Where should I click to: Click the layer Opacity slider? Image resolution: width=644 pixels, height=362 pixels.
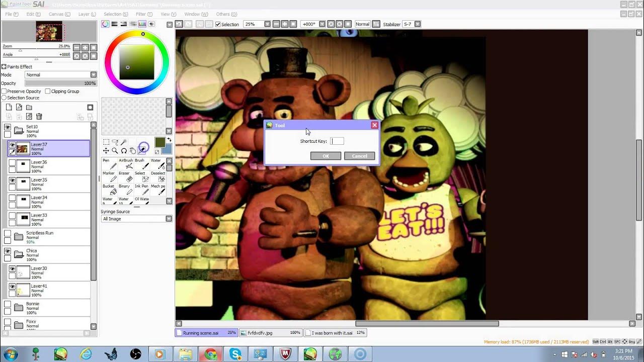pos(61,83)
